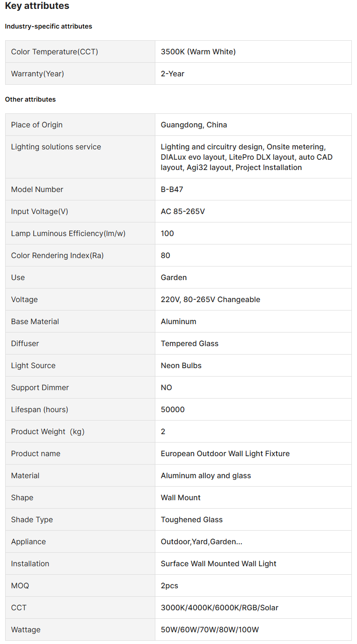Click the AC 85-265V input voltage value
This screenshot has height=644, width=357.
pyautogui.click(x=182, y=211)
